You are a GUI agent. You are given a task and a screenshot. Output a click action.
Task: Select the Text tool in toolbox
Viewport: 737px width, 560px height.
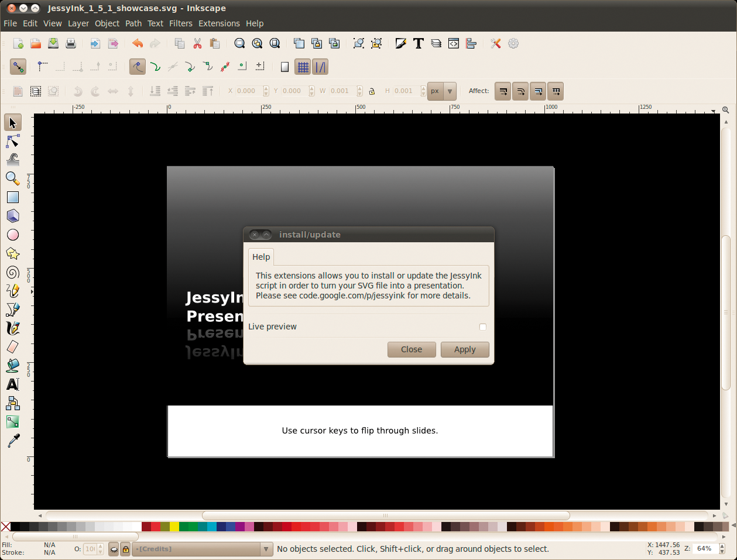point(13,384)
